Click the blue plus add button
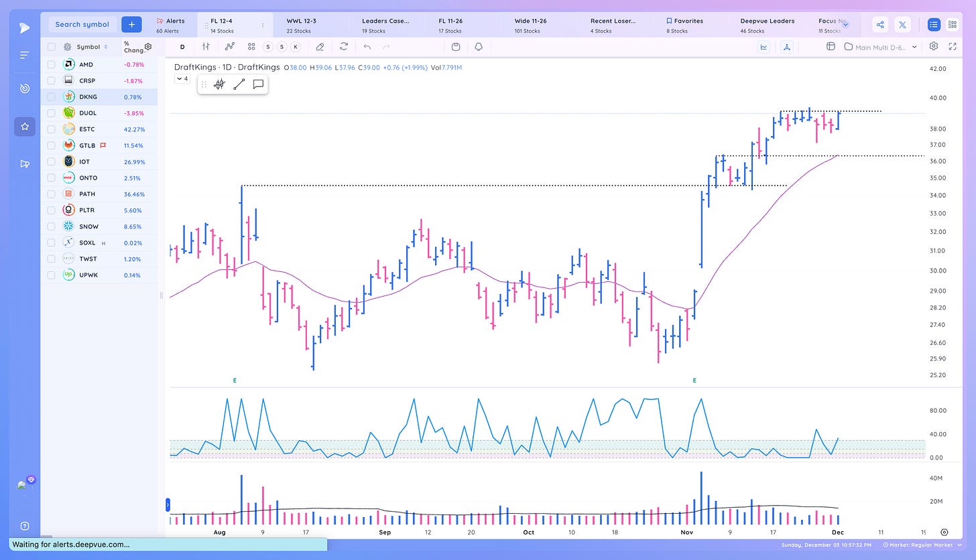 [x=131, y=24]
